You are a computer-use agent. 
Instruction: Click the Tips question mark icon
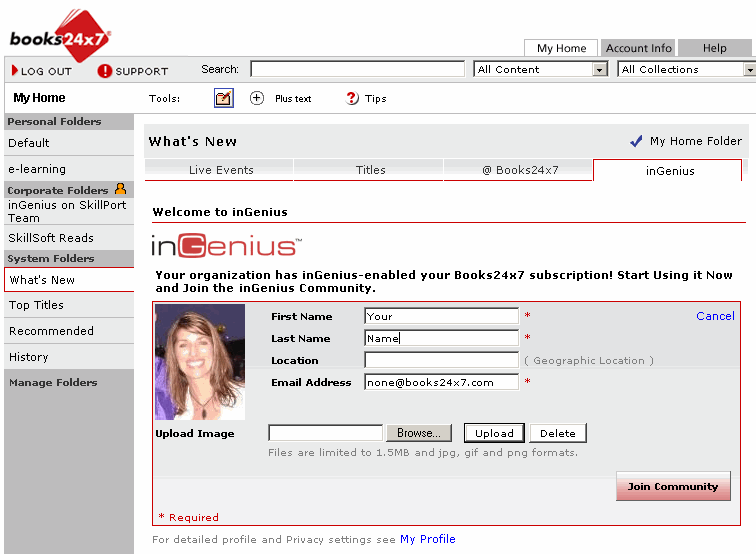[x=352, y=98]
